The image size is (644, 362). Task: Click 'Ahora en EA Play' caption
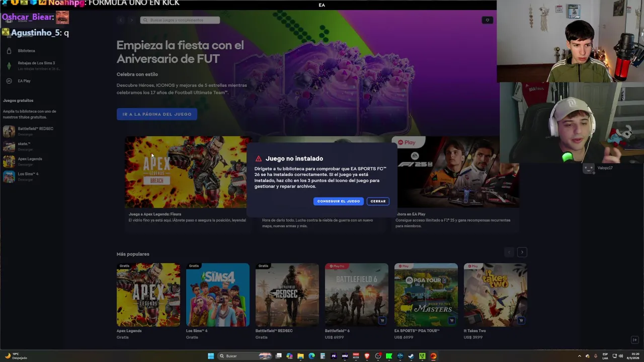tap(411, 214)
